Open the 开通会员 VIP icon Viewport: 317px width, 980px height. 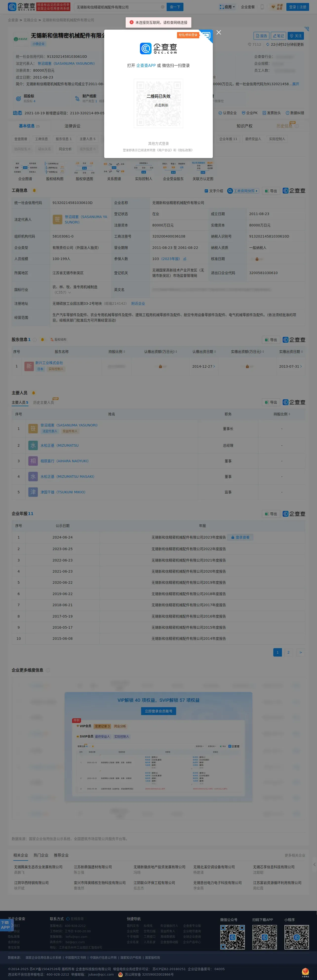(x=277, y=7)
